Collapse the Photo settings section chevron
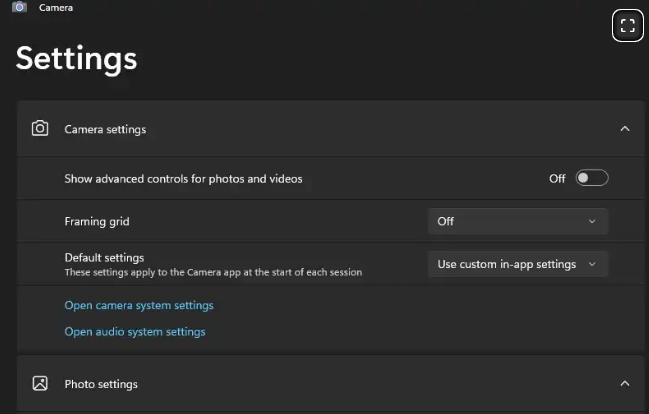Viewport: 649px width, 414px height. [625, 384]
